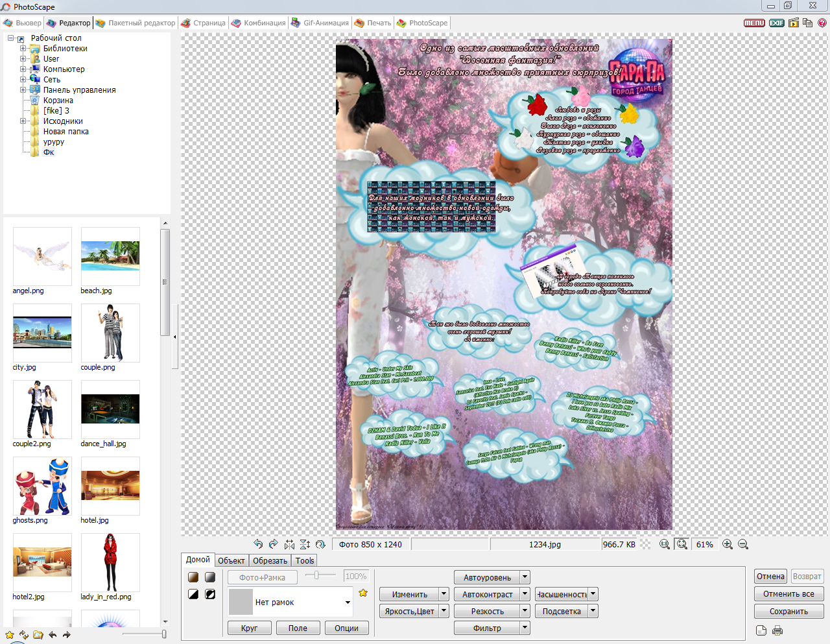Screen dimensions: 830x644
Task: Click the Сохранить button
Action: (x=789, y=611)
